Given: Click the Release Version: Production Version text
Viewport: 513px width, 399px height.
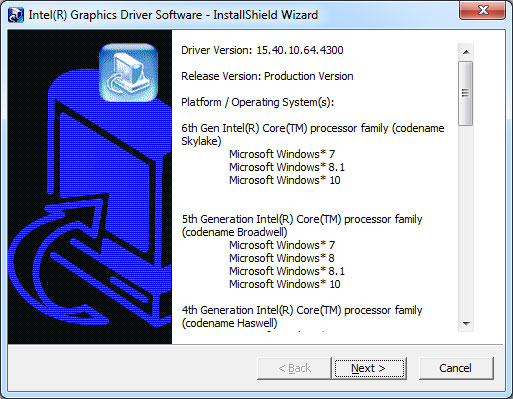Looking at the screenshot, I should tap(267, 76).
